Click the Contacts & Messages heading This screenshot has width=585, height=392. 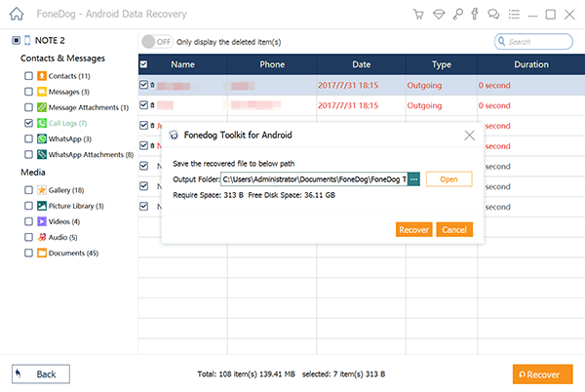coord(62,59)
